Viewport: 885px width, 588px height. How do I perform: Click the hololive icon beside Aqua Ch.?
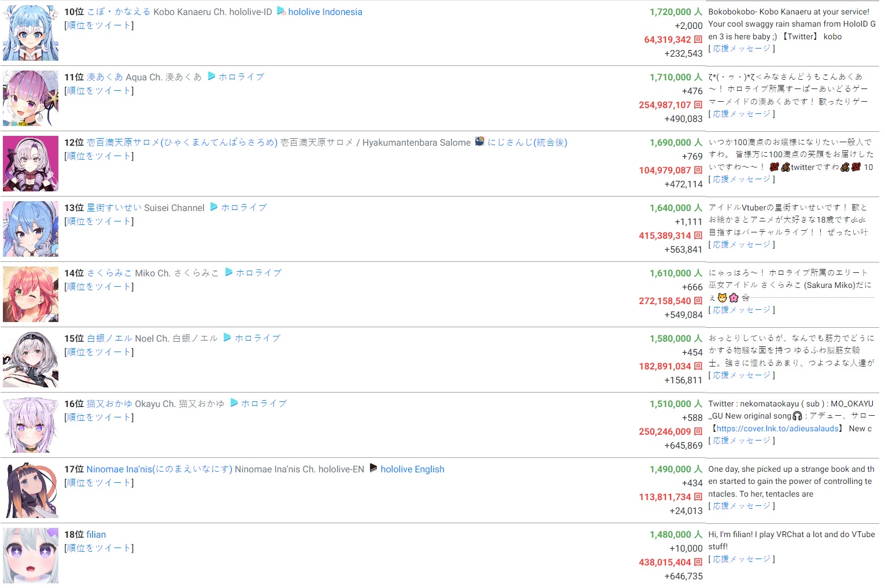coord(211,76)
